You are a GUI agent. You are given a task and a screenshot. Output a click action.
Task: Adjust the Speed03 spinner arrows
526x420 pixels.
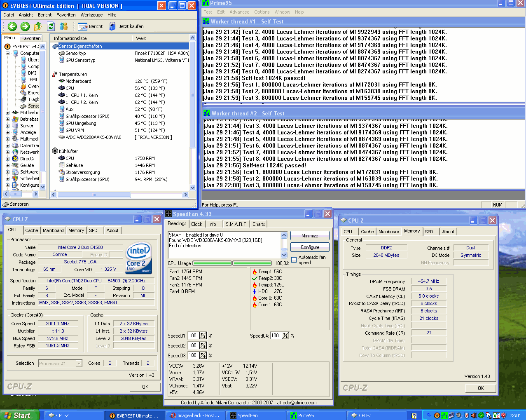pos(203,355)
